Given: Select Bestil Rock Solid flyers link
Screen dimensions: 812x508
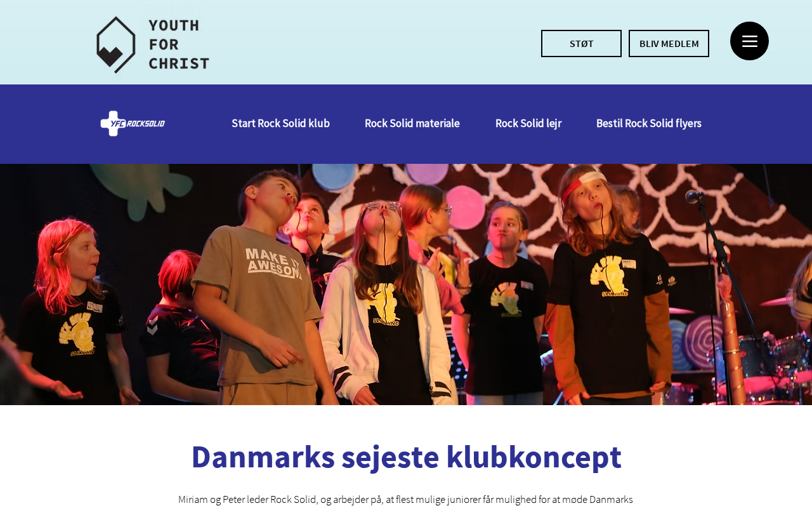Looking at the screenshot, I should 649,123.
